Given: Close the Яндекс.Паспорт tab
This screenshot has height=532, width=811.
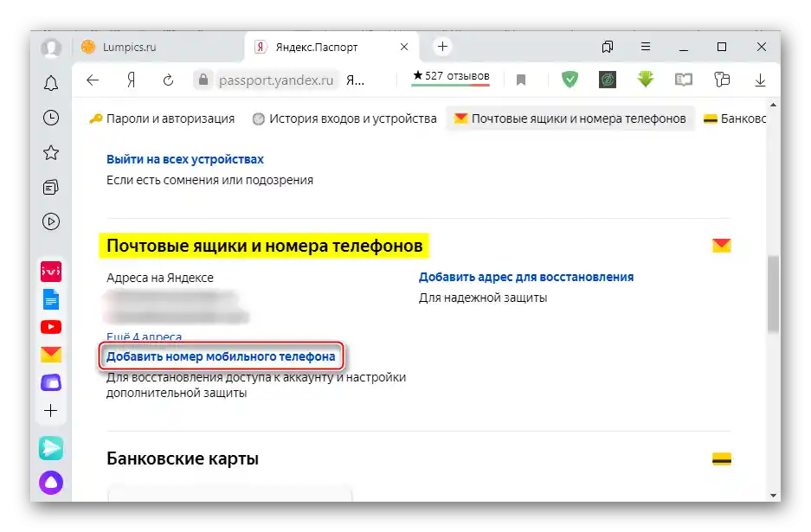Looking at the screenshot, I should pyautogui.click(x=404, y=47).
